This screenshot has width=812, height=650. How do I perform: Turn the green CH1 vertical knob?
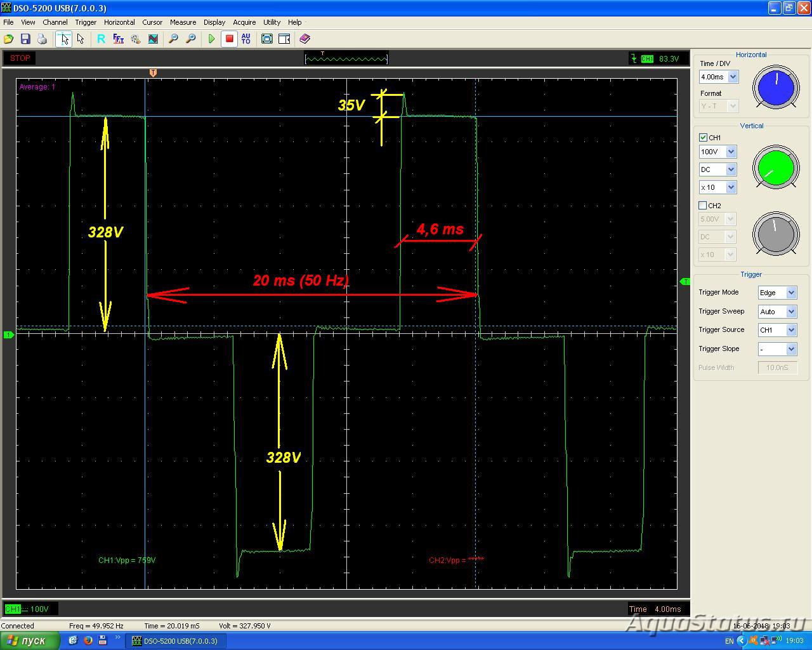(x=776, y=167)
